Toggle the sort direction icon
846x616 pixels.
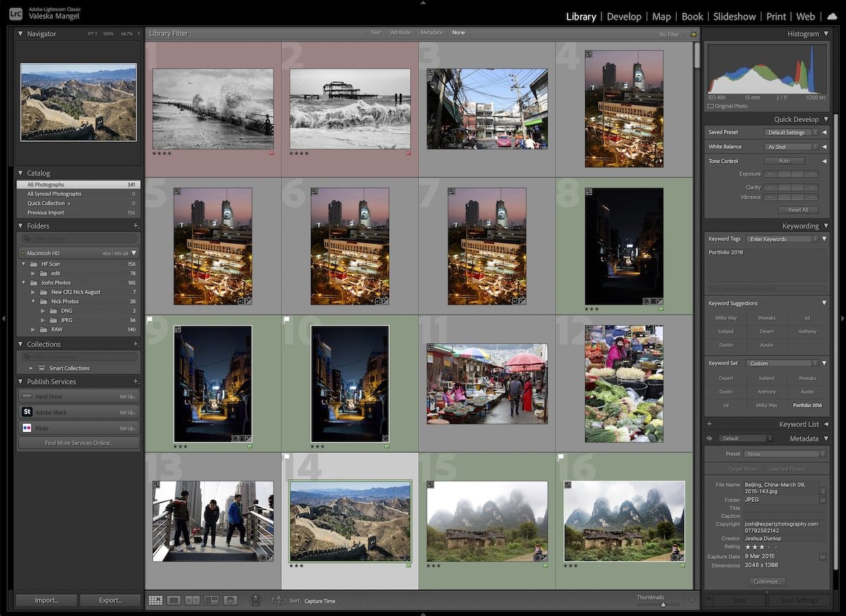point(277,600)
